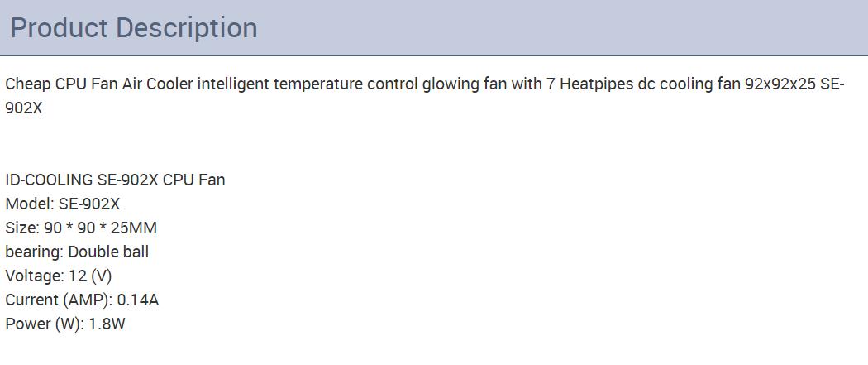Click the '0.14A' current value
The image size is (868, 365).
coord(138,300)
